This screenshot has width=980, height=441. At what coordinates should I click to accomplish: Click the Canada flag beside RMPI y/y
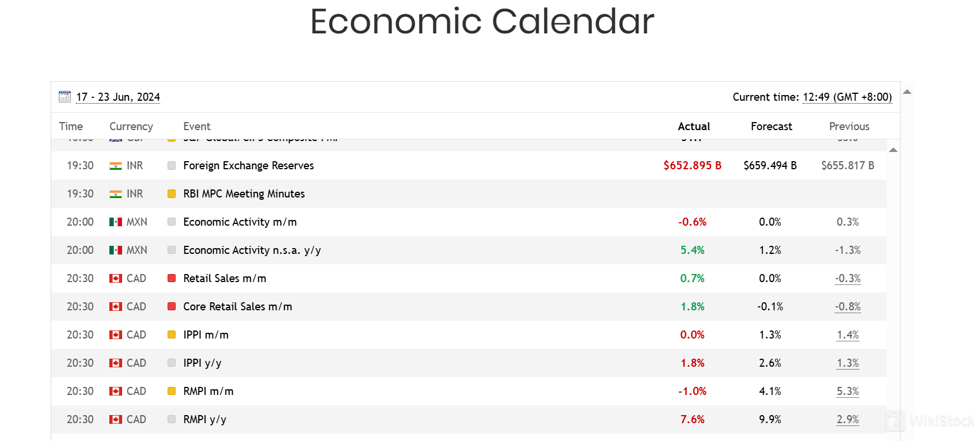point(115,419)
